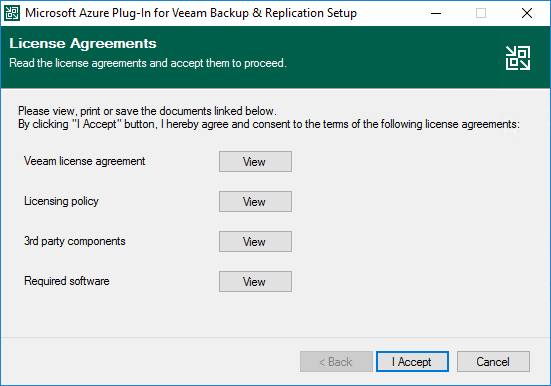Click the I Accept button
This screenshot has height=386, width=551.
412,362
